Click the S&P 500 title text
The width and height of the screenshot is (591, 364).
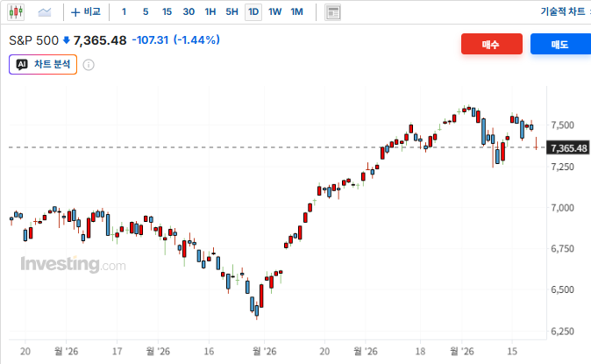[x=34, y=40]
